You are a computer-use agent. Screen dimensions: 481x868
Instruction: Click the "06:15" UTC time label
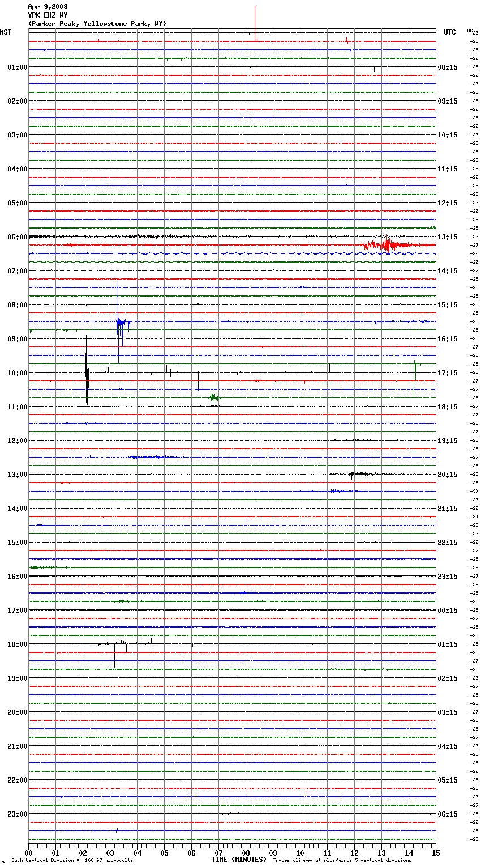click(x=448, y=814)
